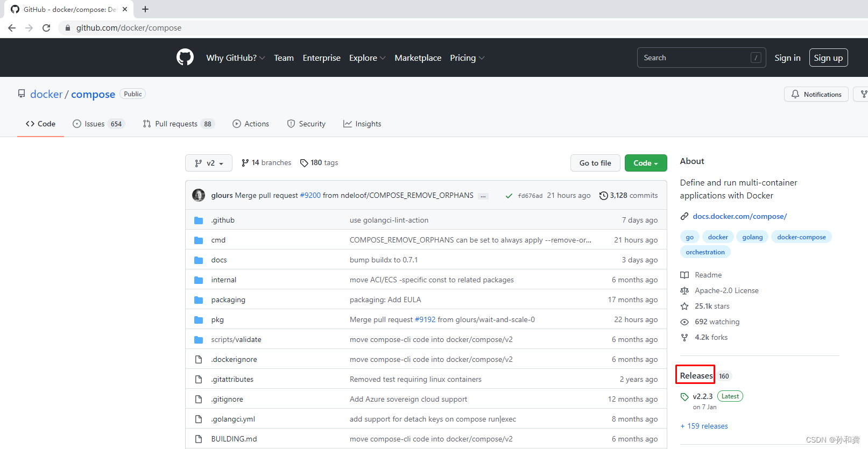Open pull request #9200 link
The height and width of the screenshot is (449, 868).
pos(310,195)
